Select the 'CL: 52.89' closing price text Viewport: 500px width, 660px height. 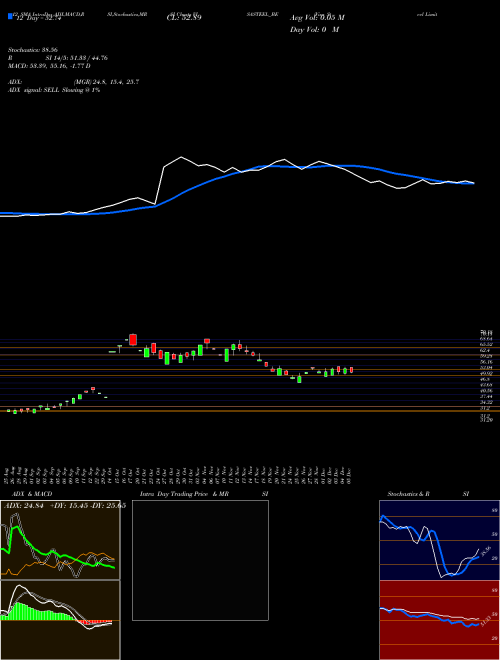click(x=184, y=18)
